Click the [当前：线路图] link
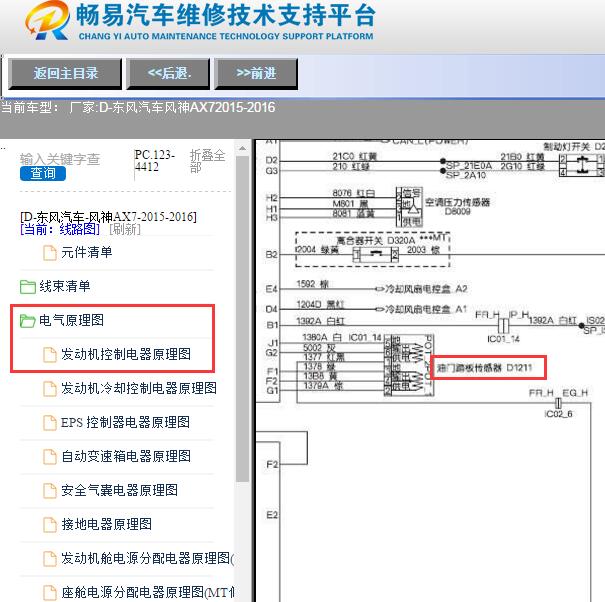The image size is (605, 602). (60, 229)
